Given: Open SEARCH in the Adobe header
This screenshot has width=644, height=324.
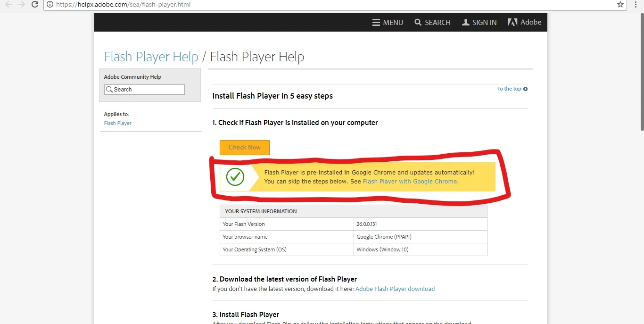Looking at the screenshot, I should click(x=432, y=22).
